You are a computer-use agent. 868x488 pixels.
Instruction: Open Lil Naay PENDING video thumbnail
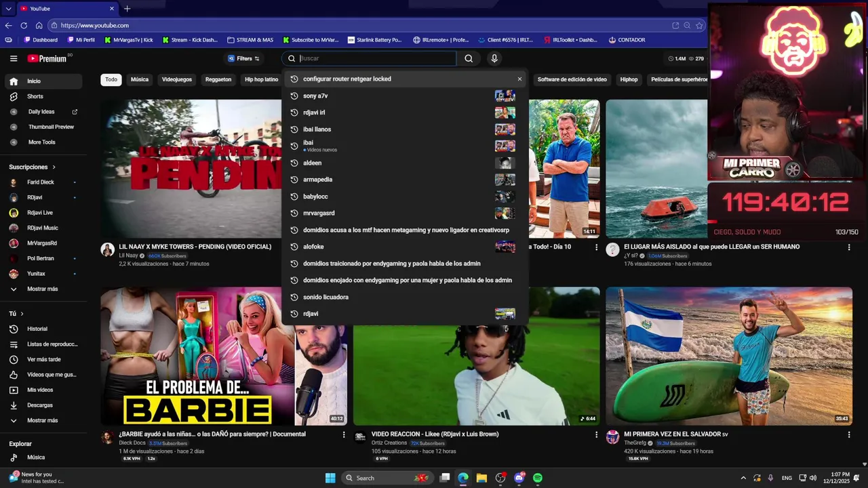pyautogui.click(x=191, y=169)
